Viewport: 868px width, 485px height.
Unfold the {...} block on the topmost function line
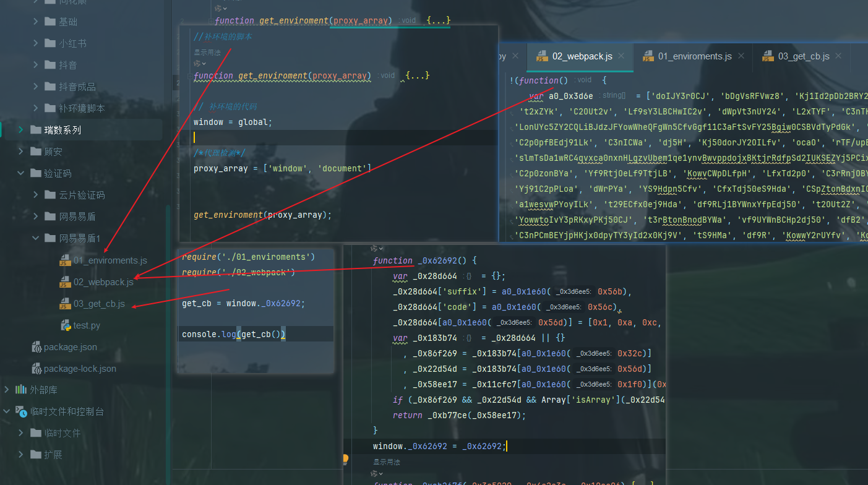(439, 20)
